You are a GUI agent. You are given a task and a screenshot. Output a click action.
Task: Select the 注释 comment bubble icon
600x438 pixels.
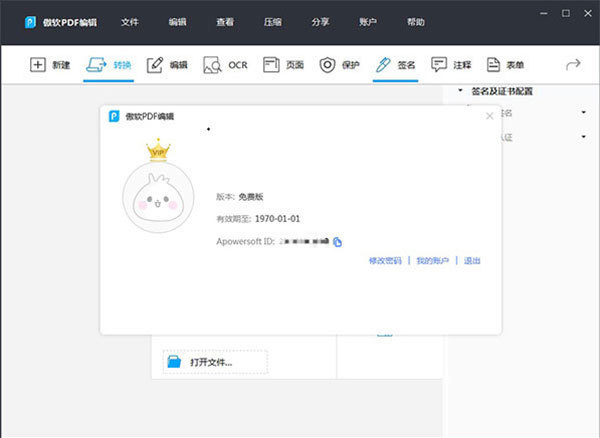tap(439, 65)
